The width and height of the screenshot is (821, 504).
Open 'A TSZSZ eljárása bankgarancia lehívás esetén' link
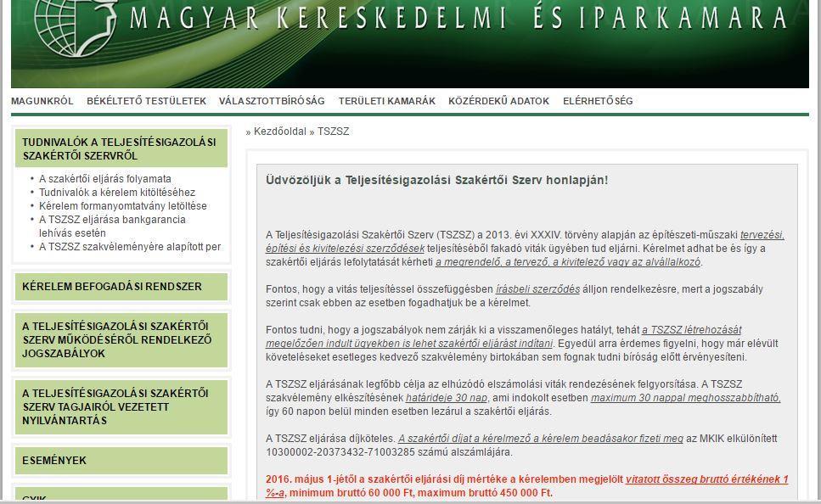pos(112,226)
